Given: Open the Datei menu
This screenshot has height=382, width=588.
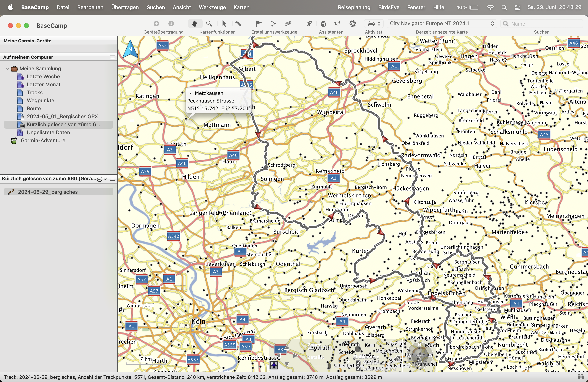Looking at the screenshot, I should 63,7.
